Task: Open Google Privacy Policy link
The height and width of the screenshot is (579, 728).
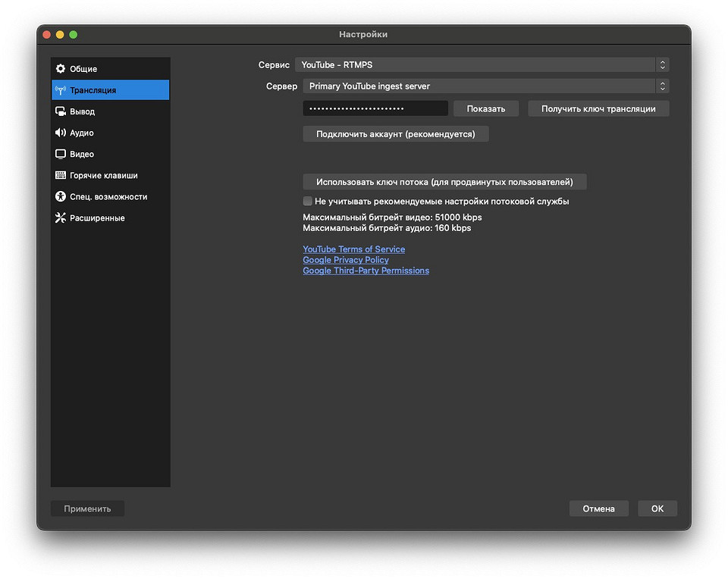Action: pos(345,260)
